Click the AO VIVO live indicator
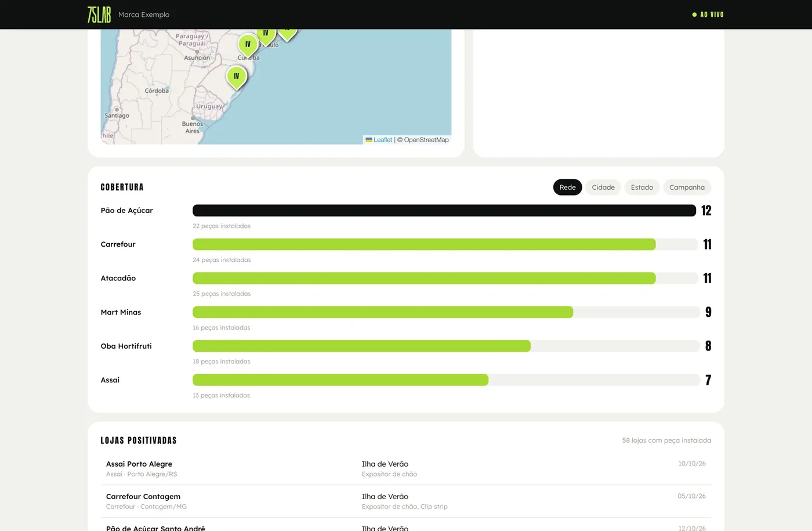This screenshot has width=812, height=531. point(708,15)
